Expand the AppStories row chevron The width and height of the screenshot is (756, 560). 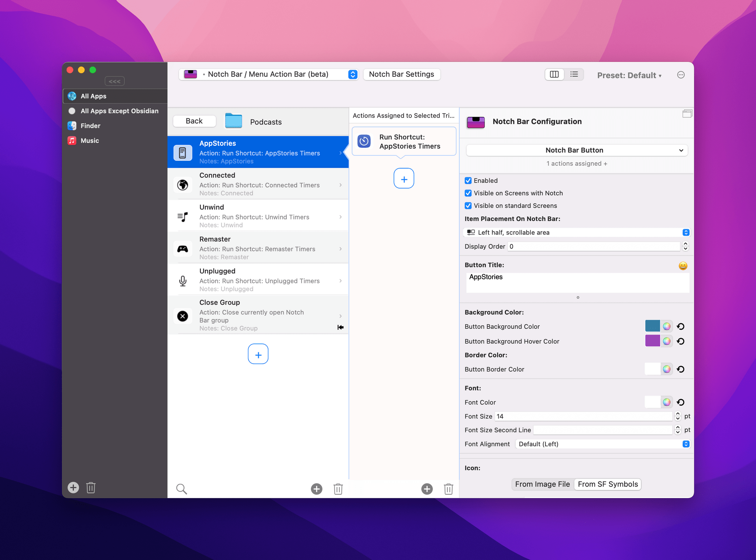point(340,153)
